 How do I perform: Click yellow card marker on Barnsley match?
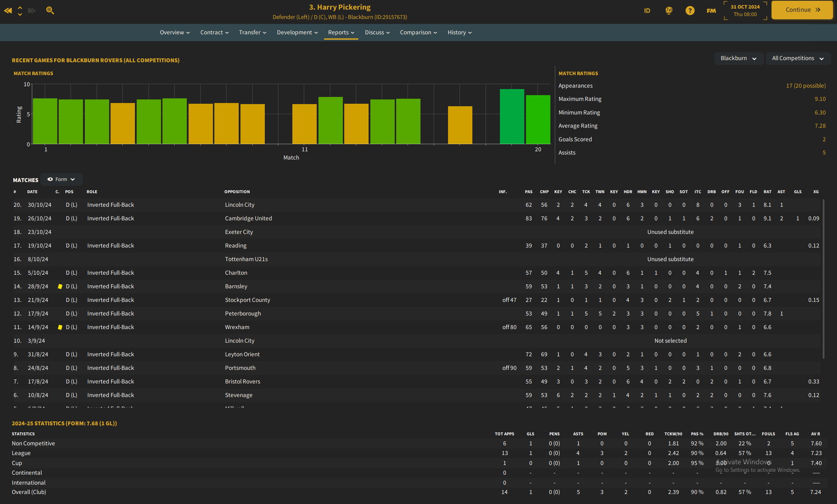pos(60,287)
